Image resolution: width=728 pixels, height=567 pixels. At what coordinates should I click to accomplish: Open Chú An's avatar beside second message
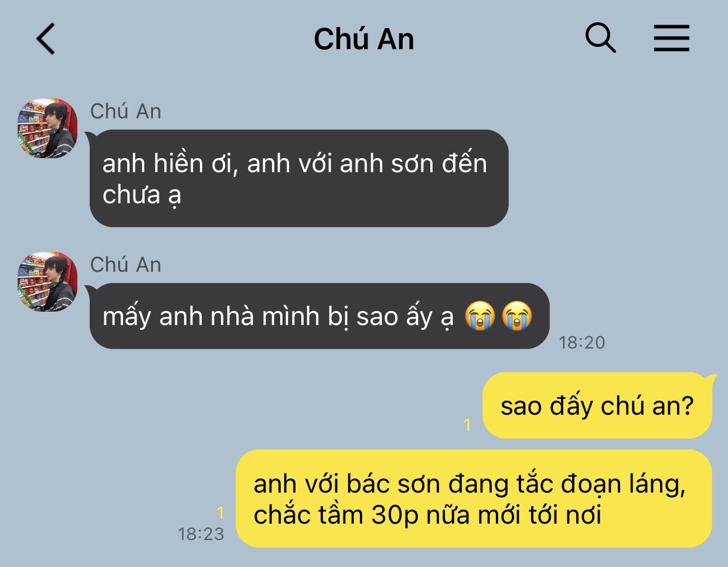coord(47,282)
